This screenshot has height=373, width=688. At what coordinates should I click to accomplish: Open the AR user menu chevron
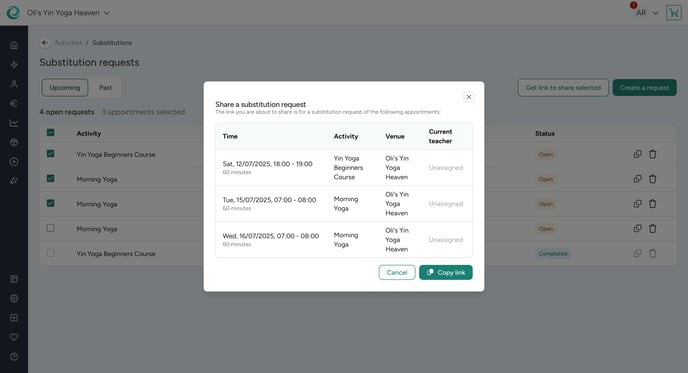(x=655, y=13)
